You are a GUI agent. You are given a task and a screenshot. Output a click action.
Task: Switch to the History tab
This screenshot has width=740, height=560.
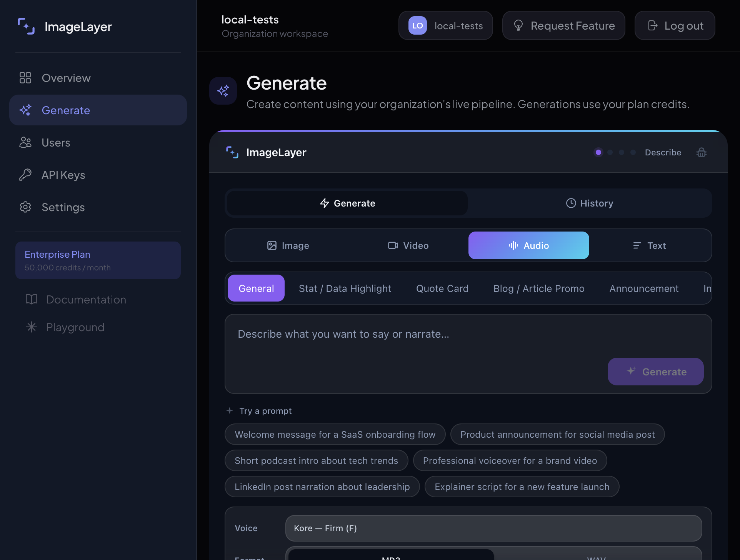coord(590,203)
